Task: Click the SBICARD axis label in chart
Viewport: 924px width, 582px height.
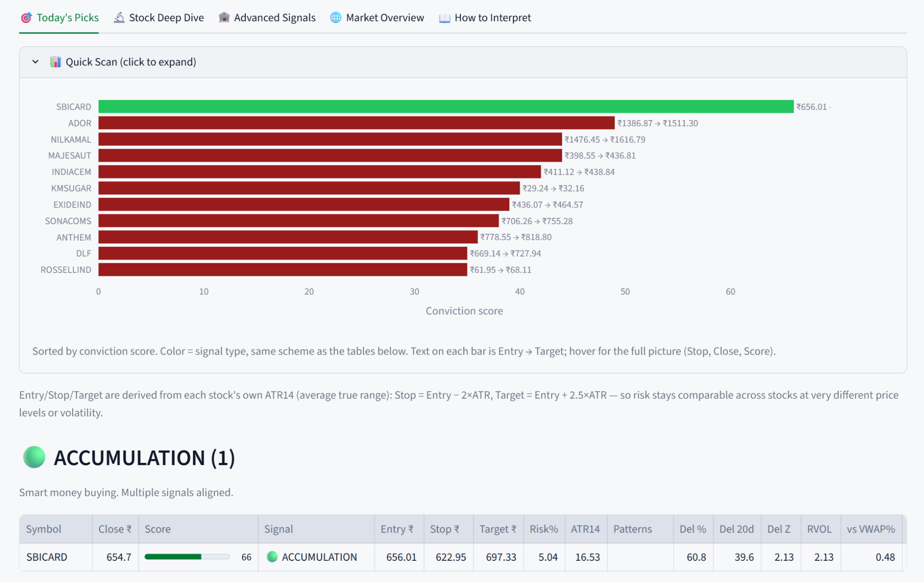Action: (x=74, y=106)
